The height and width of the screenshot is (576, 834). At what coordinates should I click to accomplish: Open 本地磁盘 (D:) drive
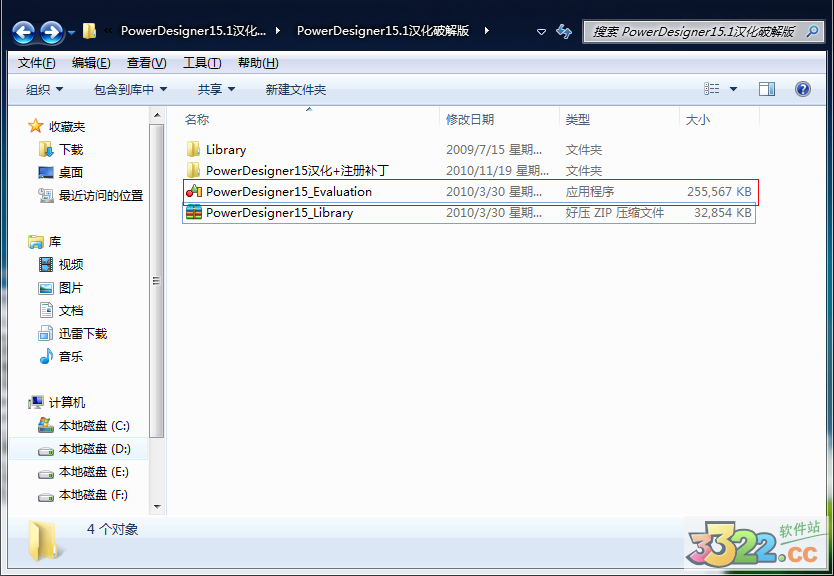95,449
